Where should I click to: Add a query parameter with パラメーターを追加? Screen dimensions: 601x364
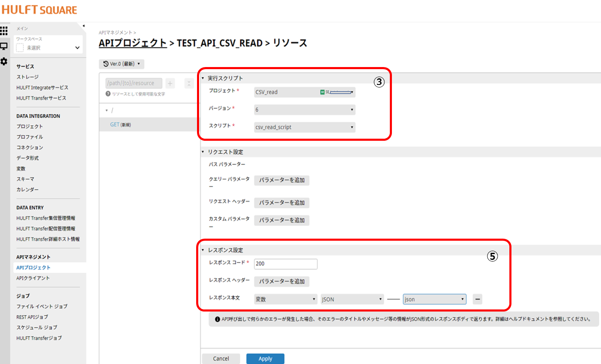pos(282,180)
